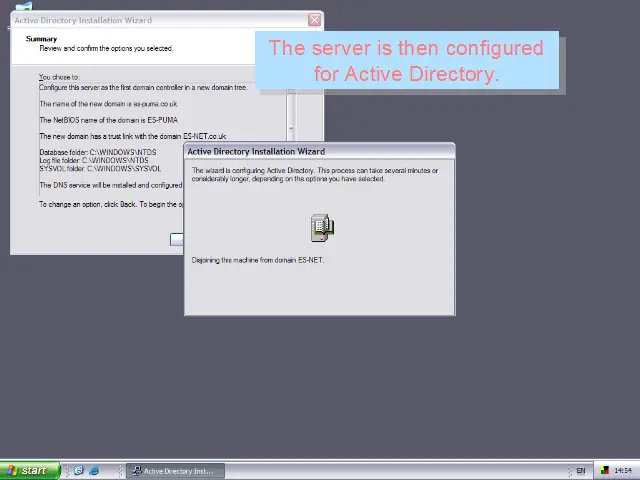Click the 'Summary' heading in the wizard
The image size is (640, 480).
click(x=41, y=39)
